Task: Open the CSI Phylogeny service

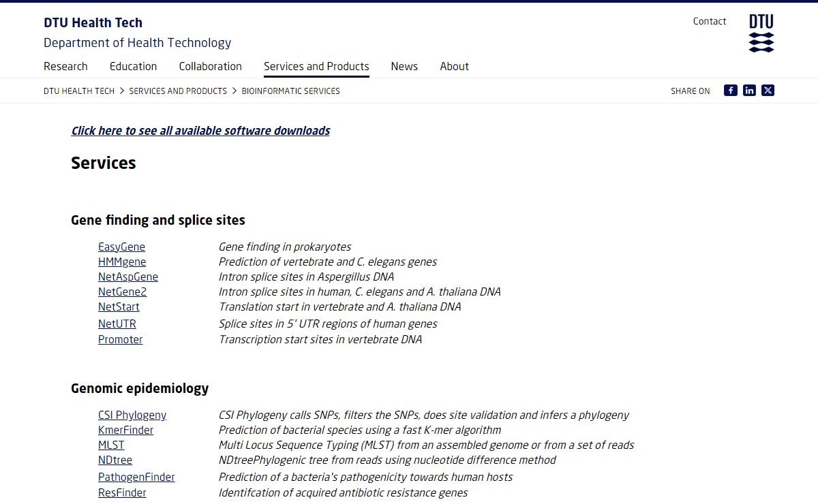Action: click(132, 415)
